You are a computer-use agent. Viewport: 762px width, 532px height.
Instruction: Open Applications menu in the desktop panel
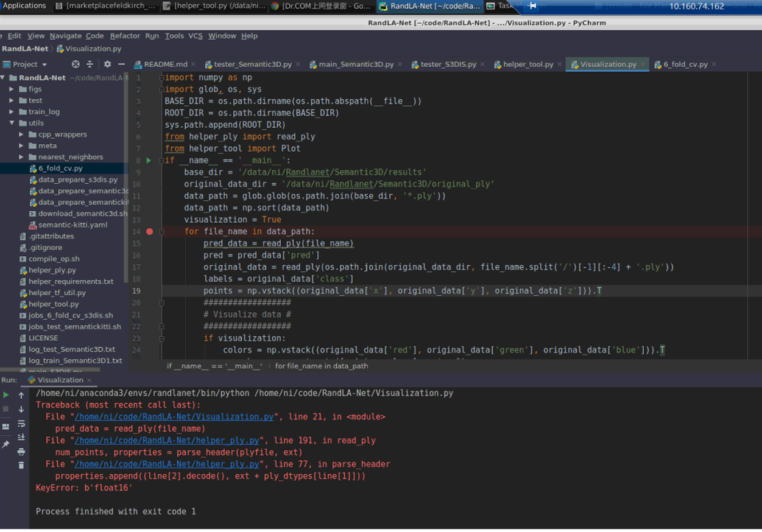[x=24, y=6]
